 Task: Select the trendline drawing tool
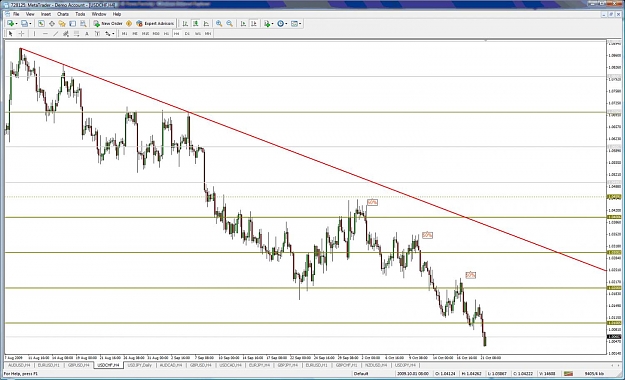(55, 33)
